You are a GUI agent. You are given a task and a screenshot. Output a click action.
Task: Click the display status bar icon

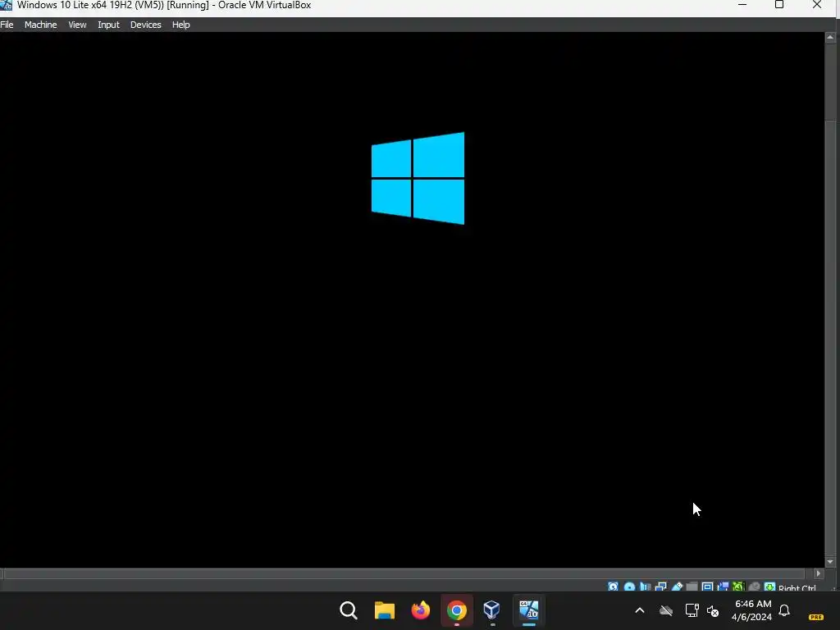pyautogui.click(x=707, y=587)
